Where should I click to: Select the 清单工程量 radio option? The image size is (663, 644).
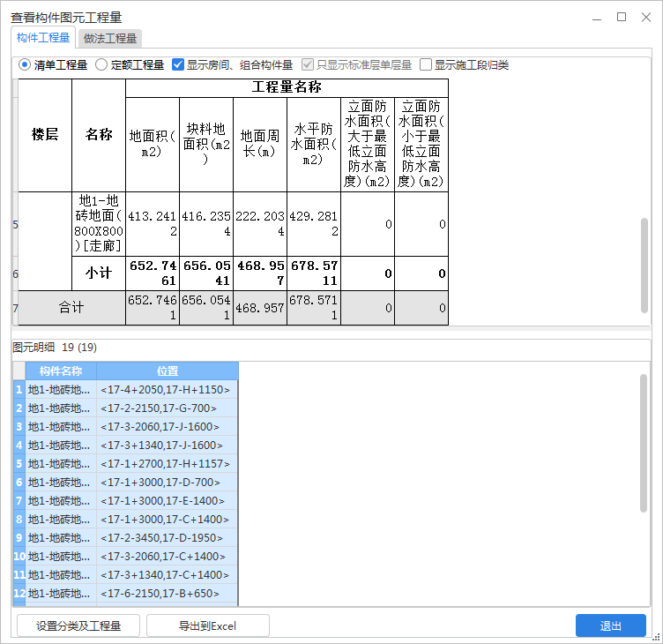pos(53,64)
